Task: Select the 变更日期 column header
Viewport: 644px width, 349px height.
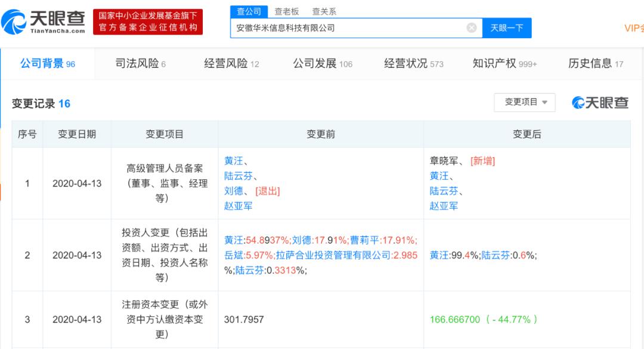Action: click(77, 134)
